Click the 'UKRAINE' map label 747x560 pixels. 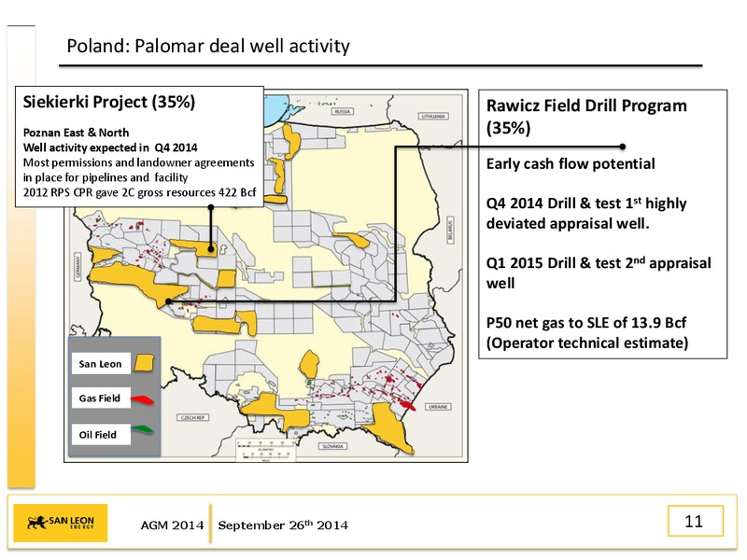[437, 407]
